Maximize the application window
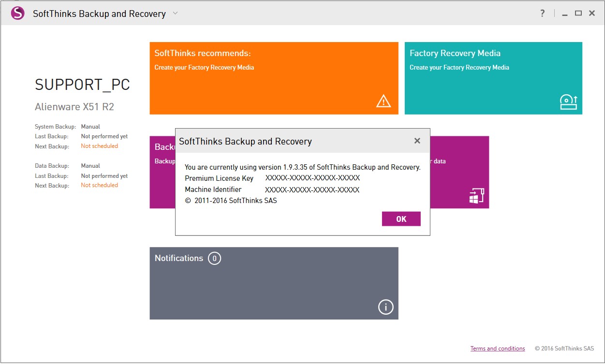This screenshot has height=364, width=605. pos(578,14)
